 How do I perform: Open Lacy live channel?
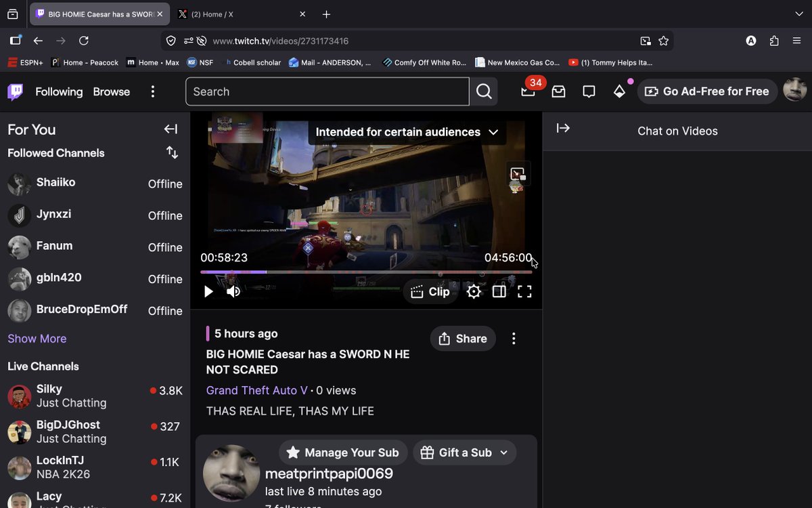95,499
